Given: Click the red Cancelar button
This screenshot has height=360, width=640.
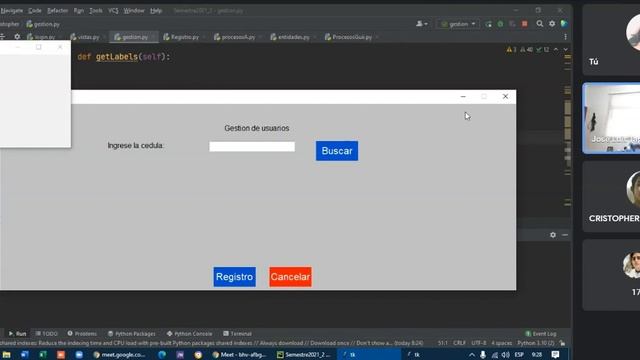Looking at the screenshot, I should [290, 277].
